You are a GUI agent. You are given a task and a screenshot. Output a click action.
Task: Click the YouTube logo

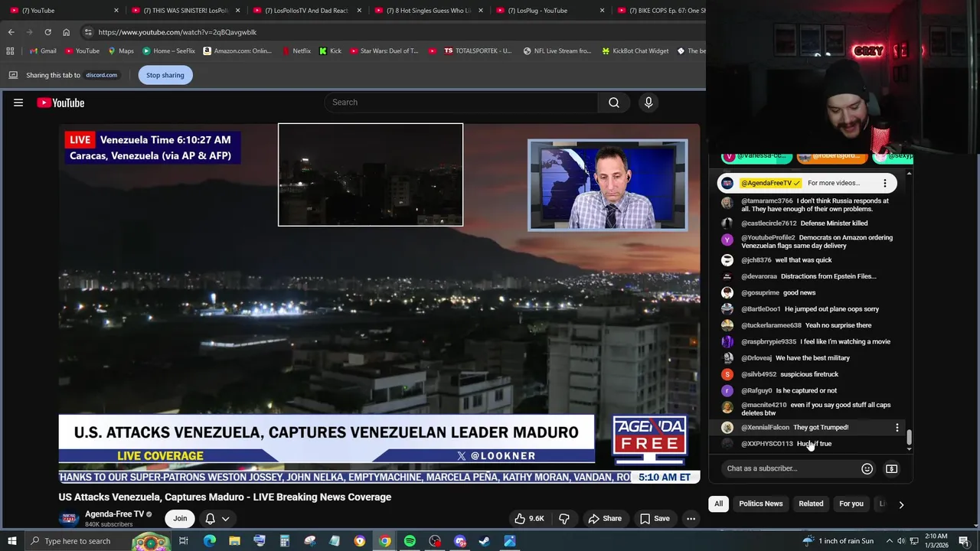click(x=60, y=103)
